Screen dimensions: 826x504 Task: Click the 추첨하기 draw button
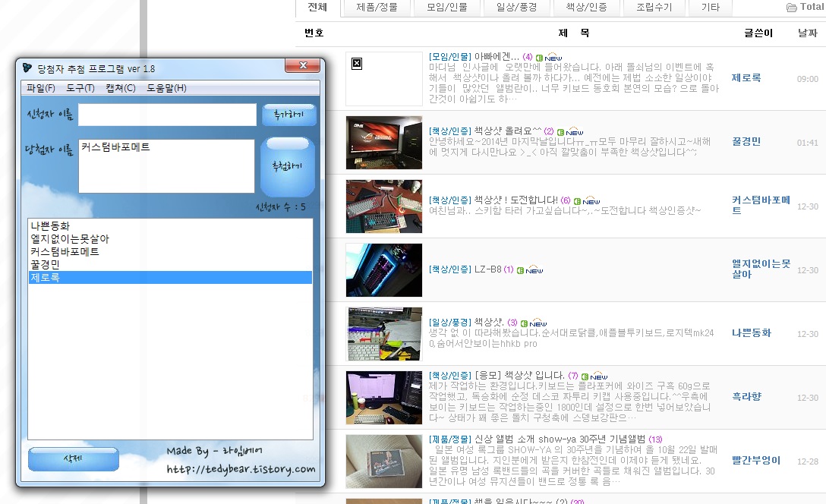coord(288,166)
